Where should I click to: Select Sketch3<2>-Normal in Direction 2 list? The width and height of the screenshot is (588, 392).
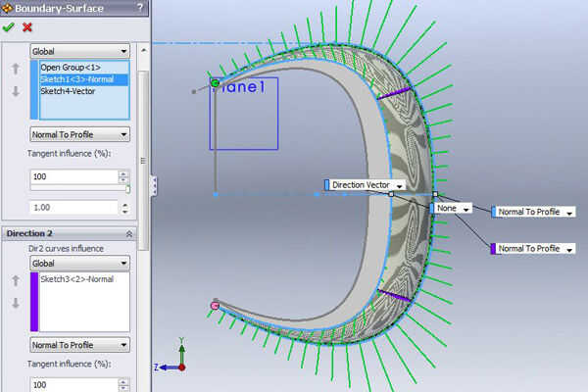tap(84, 279)
